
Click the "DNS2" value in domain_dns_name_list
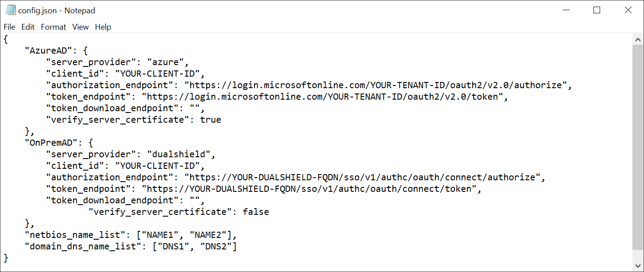pyautogui.click(x=216, y=246)
